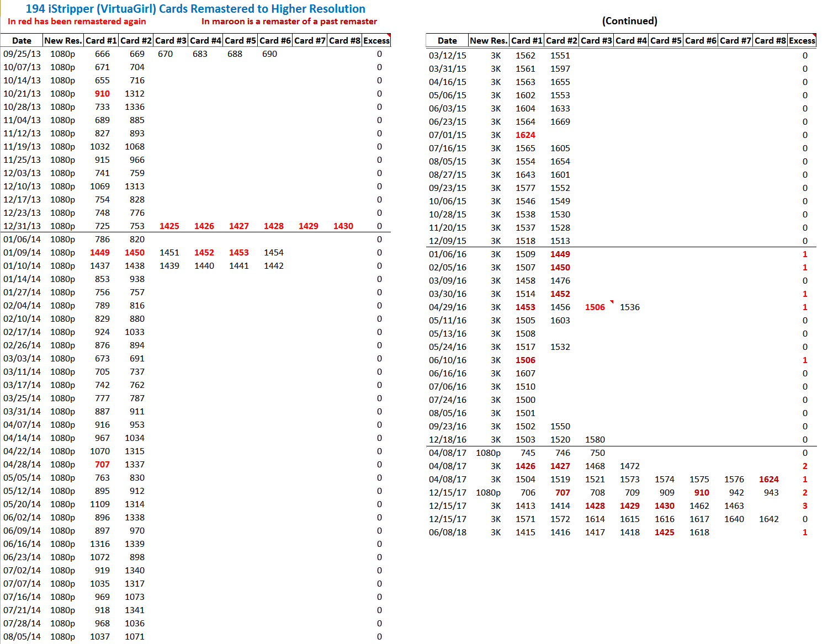Click the date 08/05/14
833x644 pixels.
click(x=22, y=637)
